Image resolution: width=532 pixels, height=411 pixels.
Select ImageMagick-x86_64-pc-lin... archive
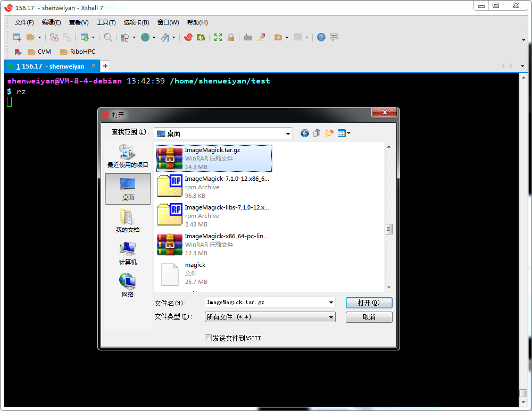[213, 245]
